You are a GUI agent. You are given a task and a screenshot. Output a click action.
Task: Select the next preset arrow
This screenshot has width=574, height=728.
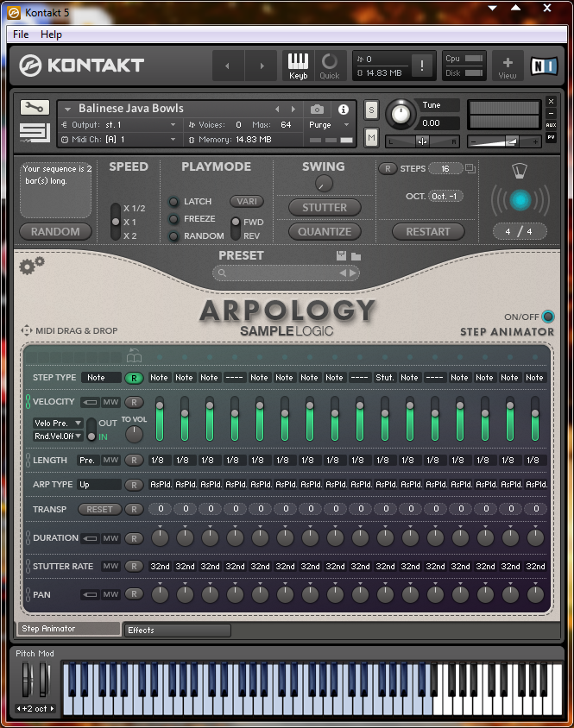click(x=353, y=273)
